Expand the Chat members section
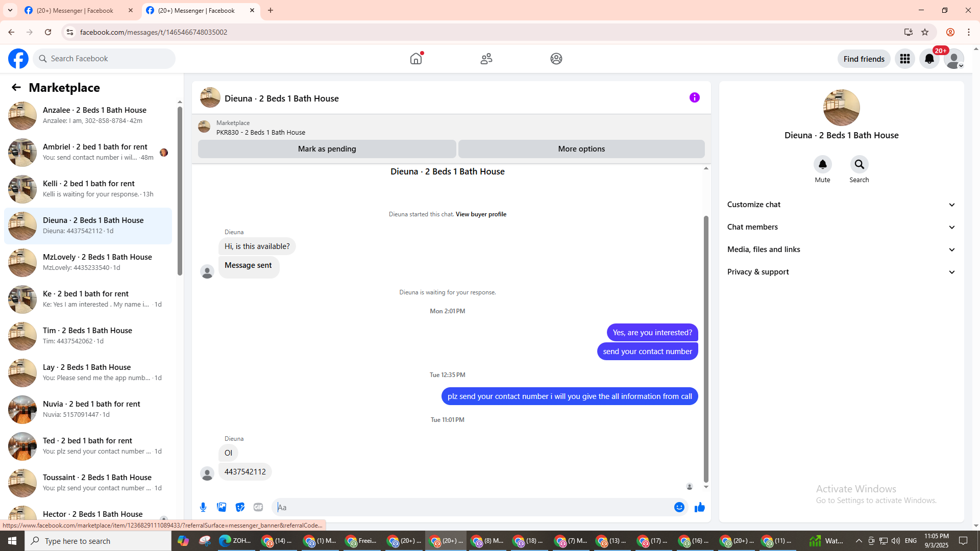The height and width of the screenshot is (551, 980). tap(841, 227)
